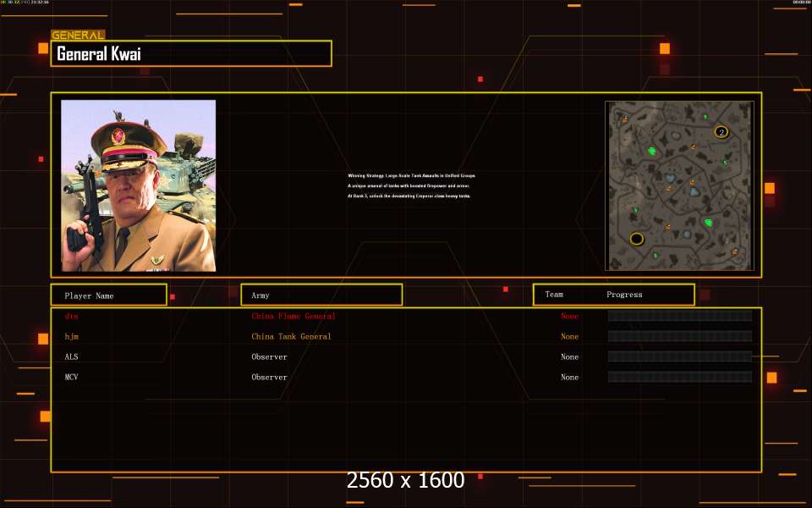
Task: Select player name hjm
Action: point(71,336)
